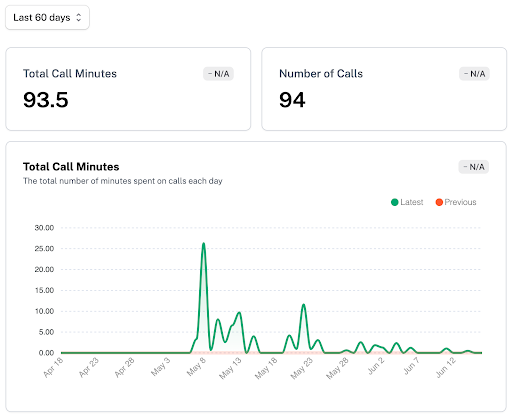The width and height of the screenshot is (512, 419).
Task: Click the Apr 28 x-axis label
Action: [125, 367]
